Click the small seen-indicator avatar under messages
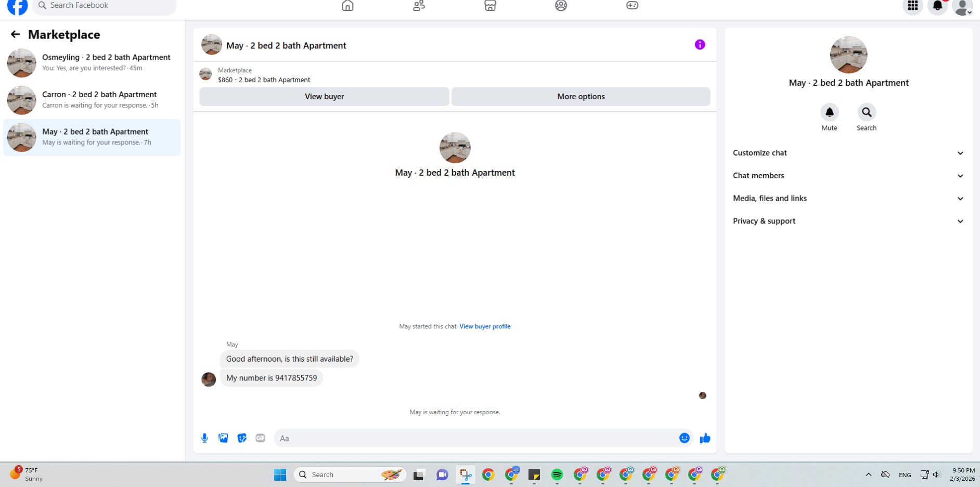980x487 pixels. click(702, 396)
